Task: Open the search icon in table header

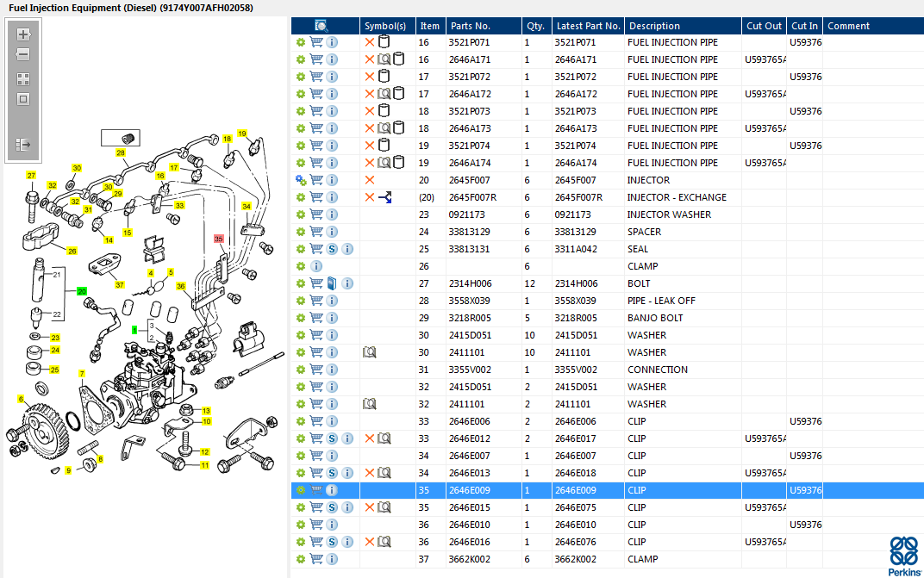Action: [x=322, y=26]
